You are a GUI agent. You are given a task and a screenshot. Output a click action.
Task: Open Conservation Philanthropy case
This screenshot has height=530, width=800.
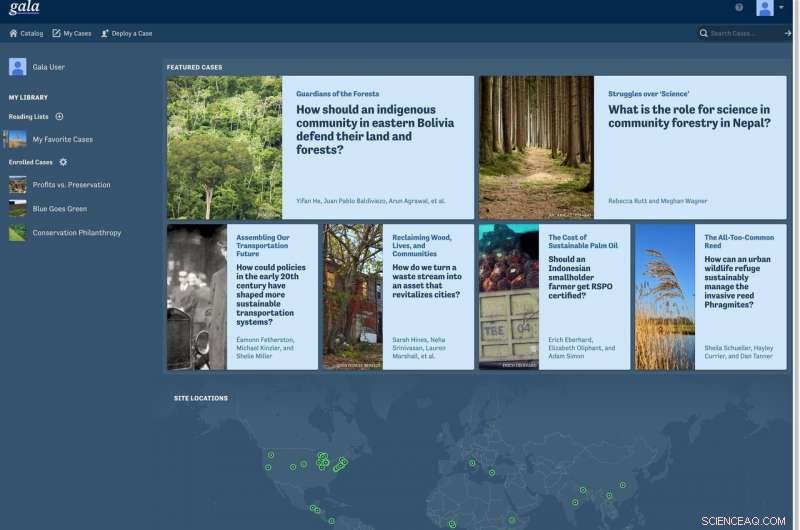pyautogui.click(x=77, y=233)
